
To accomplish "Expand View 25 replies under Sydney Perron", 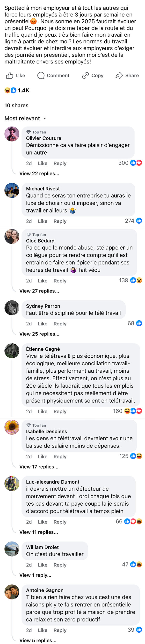I will (39, 334).
